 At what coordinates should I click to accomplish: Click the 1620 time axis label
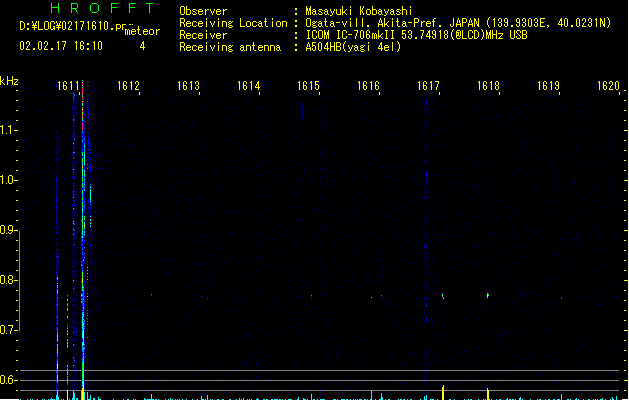(608, 86)
